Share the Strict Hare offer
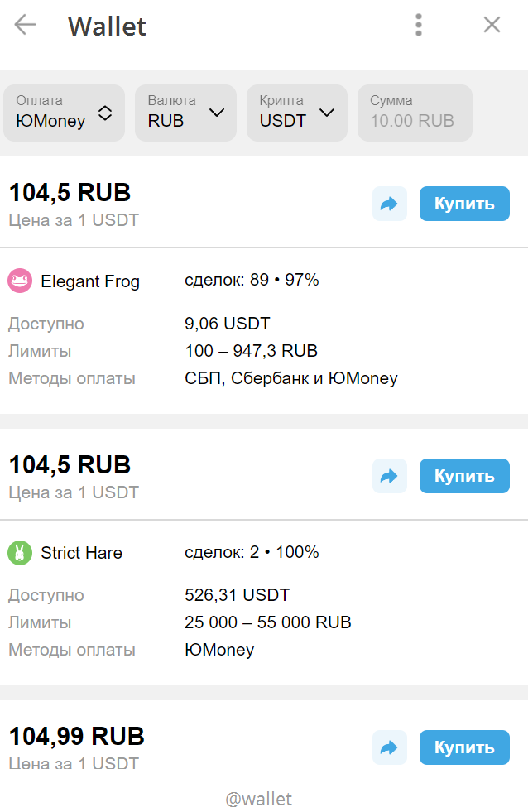This screenshot has height=812, width=528. 389,475
